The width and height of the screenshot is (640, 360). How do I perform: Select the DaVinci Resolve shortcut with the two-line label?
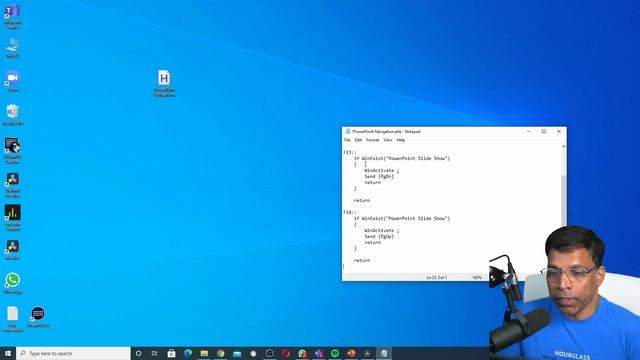coord(13,184)
